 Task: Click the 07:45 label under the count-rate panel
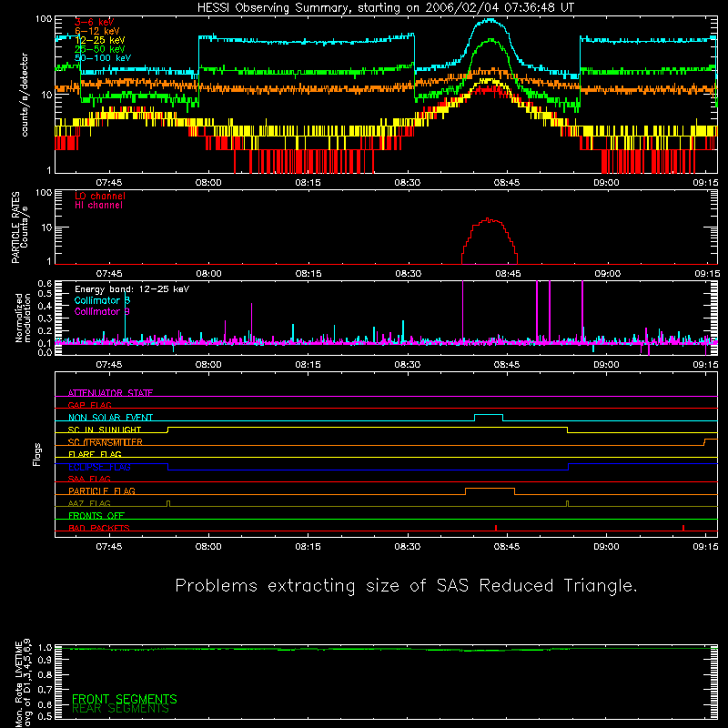[x=109, y=183]
